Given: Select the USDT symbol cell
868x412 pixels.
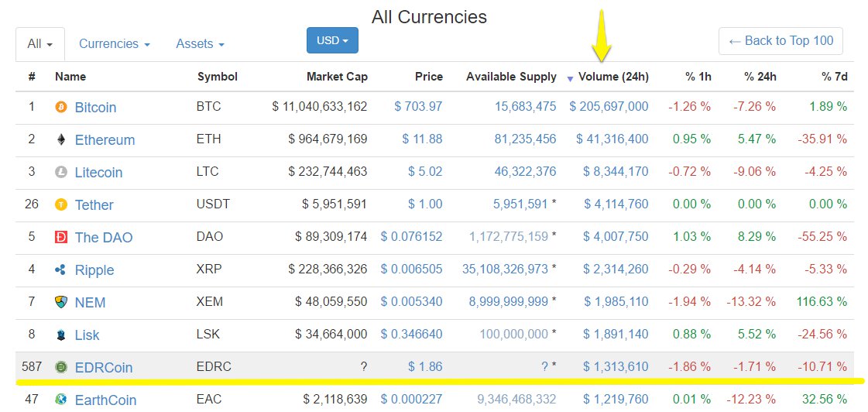Looking at the screenshot, I should click(x=213, y=204).
